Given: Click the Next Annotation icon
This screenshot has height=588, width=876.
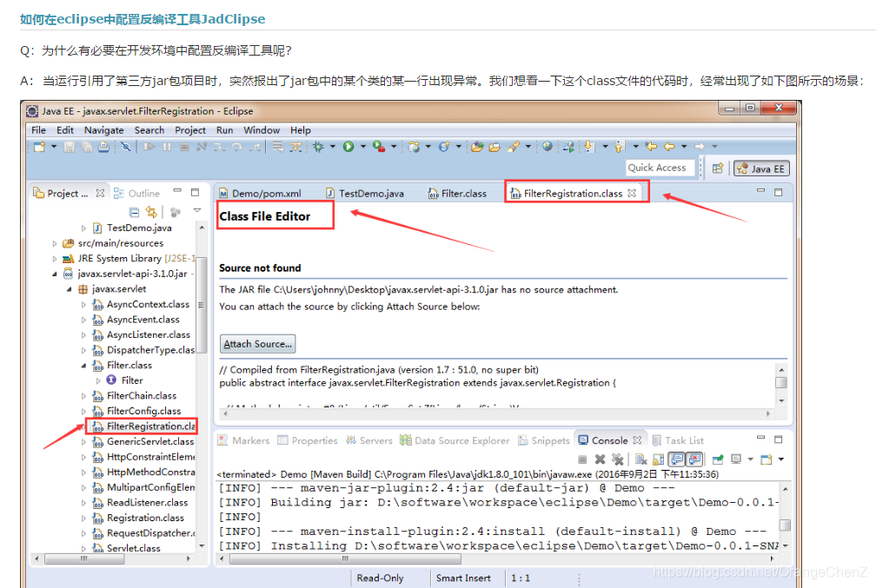Looking at the screenshot, I should click(589, 147).
